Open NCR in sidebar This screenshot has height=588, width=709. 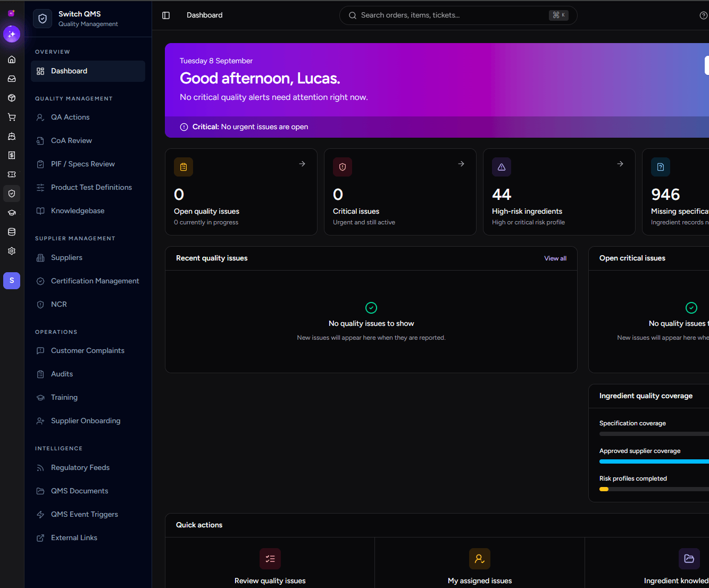pos(88,305)
